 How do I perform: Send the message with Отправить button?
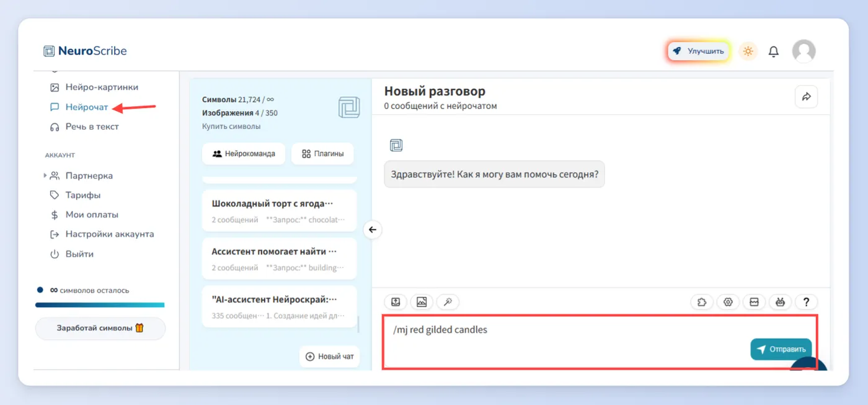coord(781,349)
